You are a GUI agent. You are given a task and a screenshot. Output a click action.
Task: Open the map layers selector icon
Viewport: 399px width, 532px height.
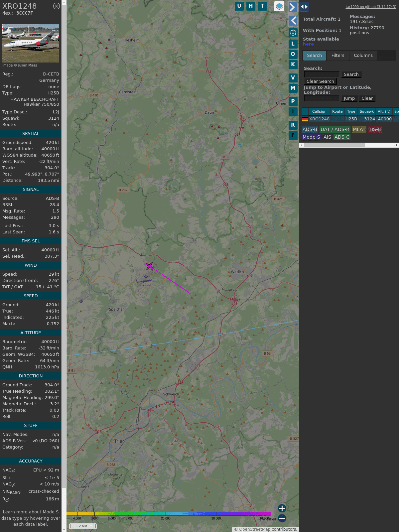[279, 6]
